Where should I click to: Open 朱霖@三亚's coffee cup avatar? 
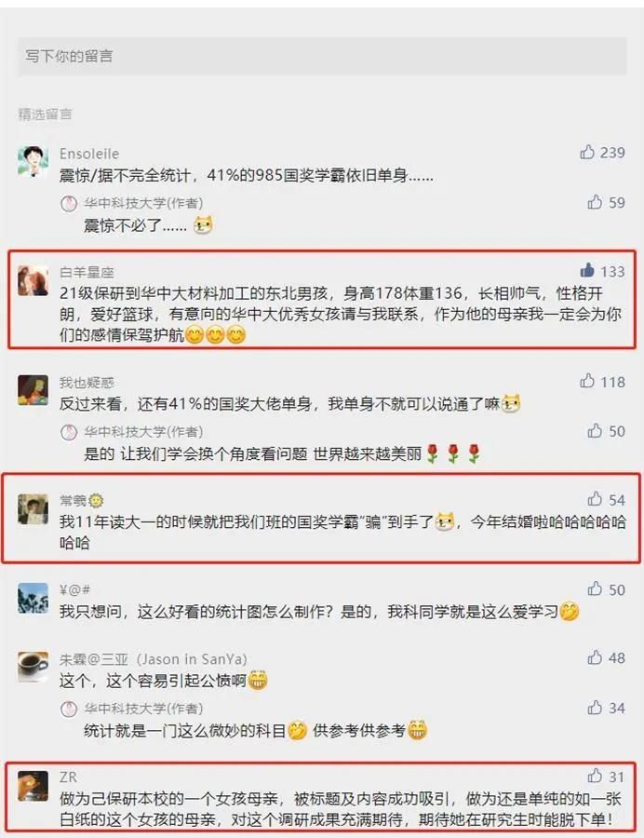pyautogui.click(x=34, y=667)
